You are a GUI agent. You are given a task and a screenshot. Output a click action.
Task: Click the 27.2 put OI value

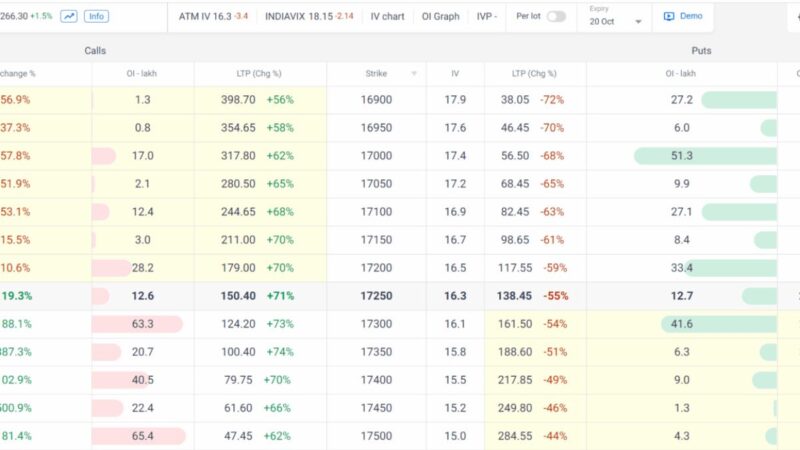[682, 99]
